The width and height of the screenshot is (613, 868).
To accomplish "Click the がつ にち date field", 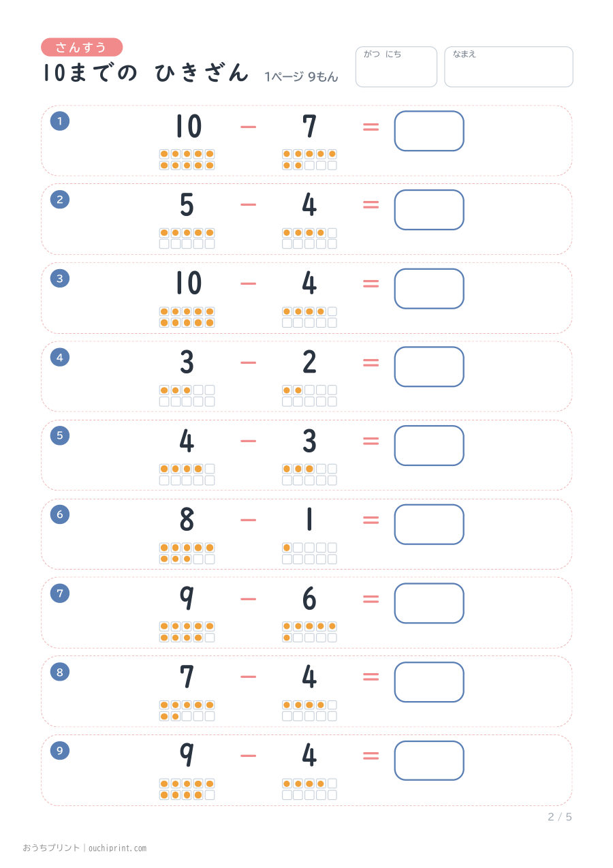I will 396,67.
